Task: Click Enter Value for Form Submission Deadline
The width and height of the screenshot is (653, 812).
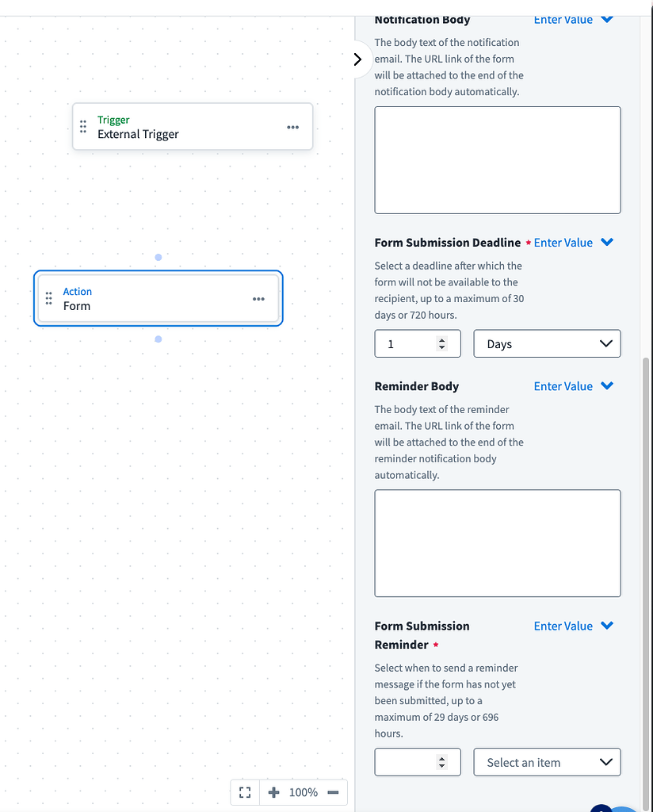Action: tap(566, 242)
